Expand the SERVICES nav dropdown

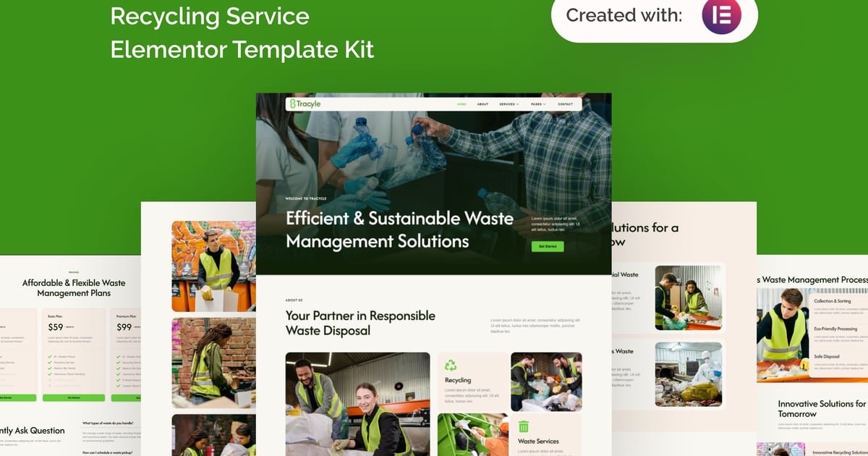tap(509, 104)
